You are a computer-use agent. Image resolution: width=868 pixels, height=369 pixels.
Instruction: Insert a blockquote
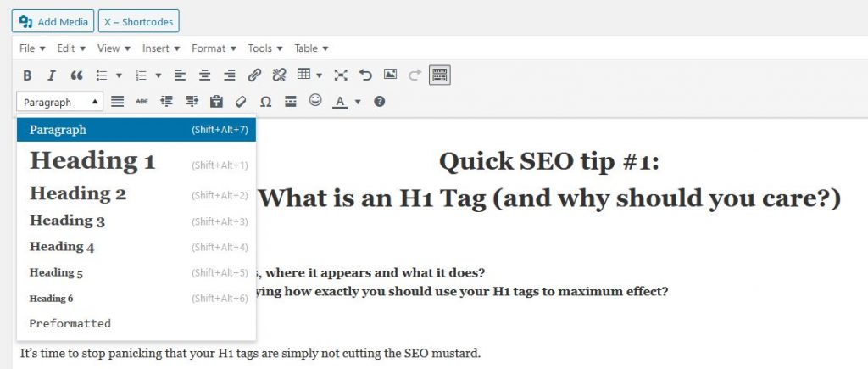(76, 75)
